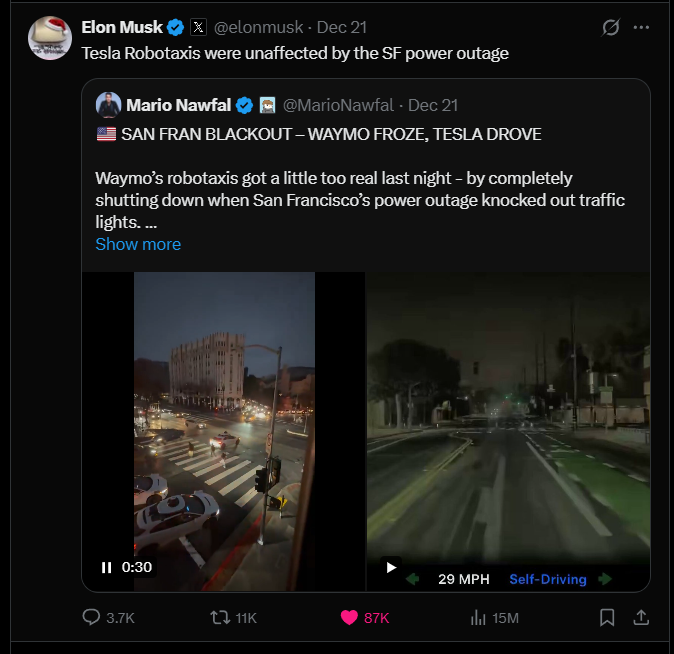The image size is (674, 654).
Task: Click the affiliate badge next to Mario Nawfal's checkmark
Action: [x=267, y=105]
